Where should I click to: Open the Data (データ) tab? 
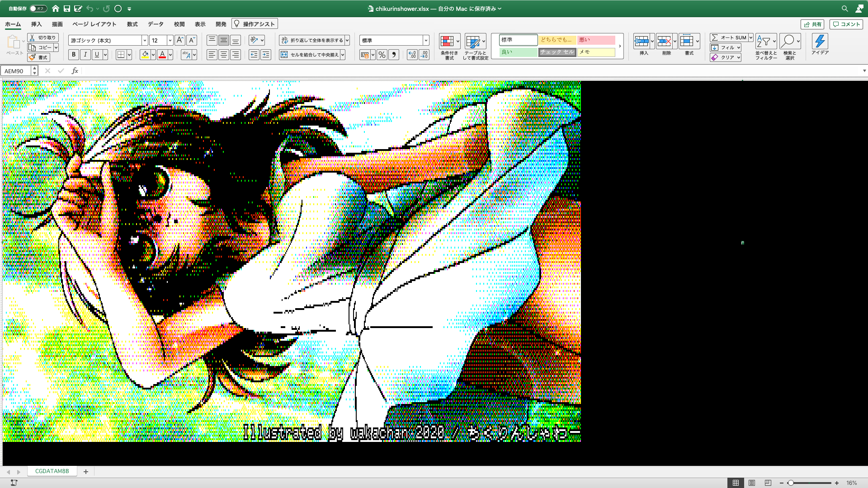pos(156,24)
